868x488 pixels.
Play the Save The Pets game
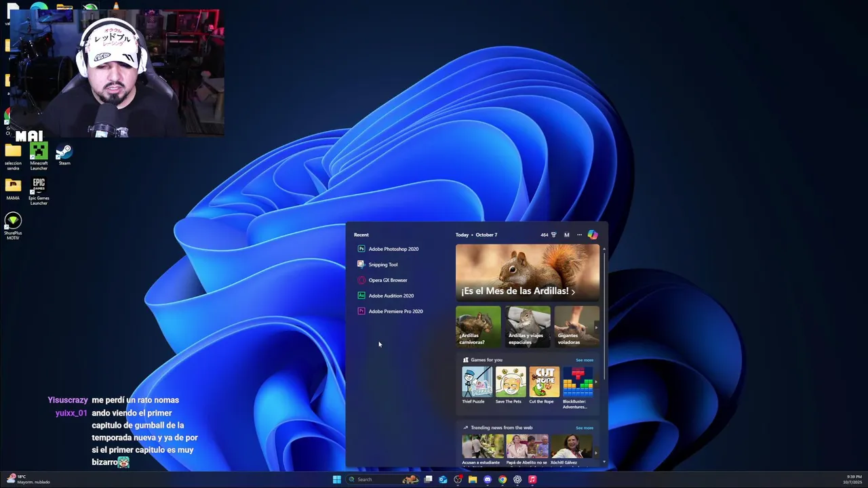(x=511, y=385)
